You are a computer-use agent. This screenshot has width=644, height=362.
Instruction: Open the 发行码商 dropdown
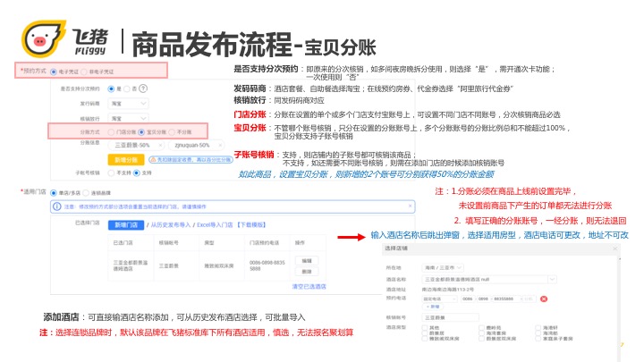click(x=128, y=104)
